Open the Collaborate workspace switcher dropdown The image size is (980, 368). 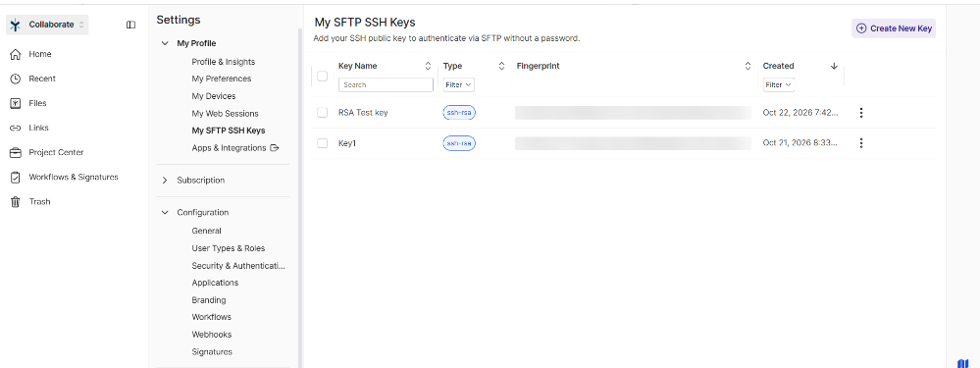(x=47, y=25)
